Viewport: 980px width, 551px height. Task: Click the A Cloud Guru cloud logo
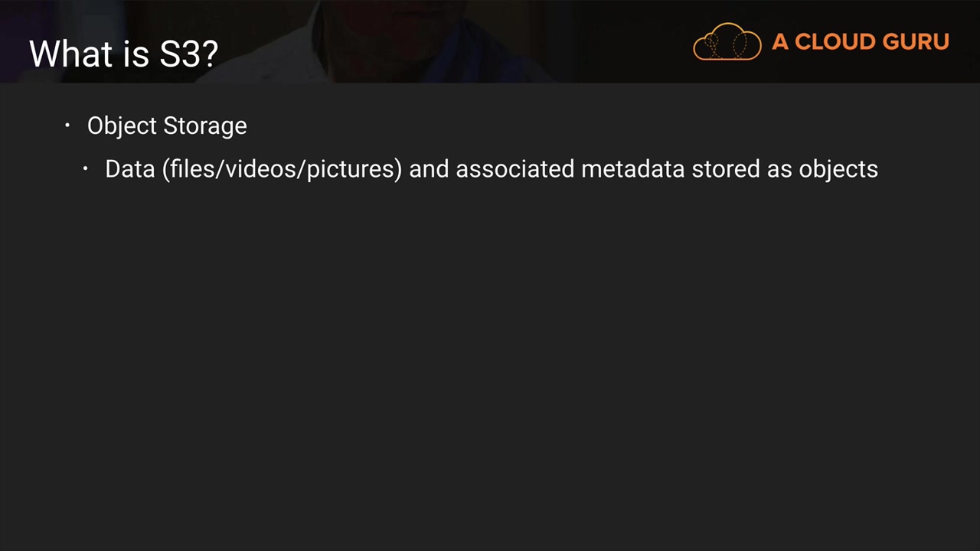pos(727,42)
